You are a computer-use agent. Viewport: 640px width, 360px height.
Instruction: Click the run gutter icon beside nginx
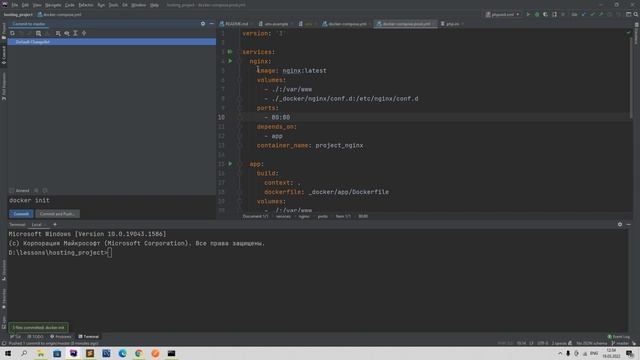(x=230, y=61)
